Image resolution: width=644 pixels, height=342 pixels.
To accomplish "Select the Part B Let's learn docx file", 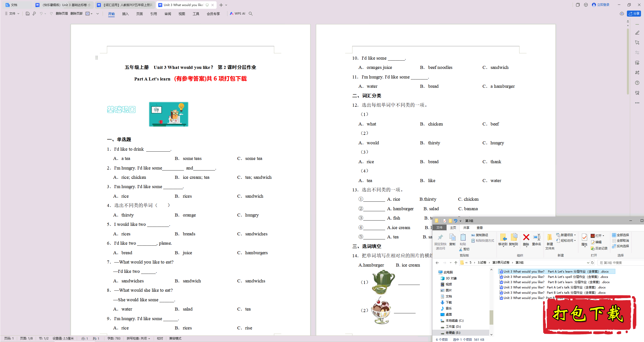I will point(555,282).
